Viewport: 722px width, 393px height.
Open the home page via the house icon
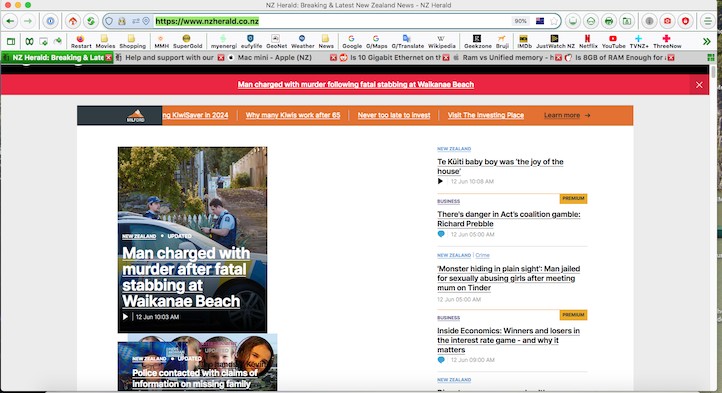coord(73,21)
